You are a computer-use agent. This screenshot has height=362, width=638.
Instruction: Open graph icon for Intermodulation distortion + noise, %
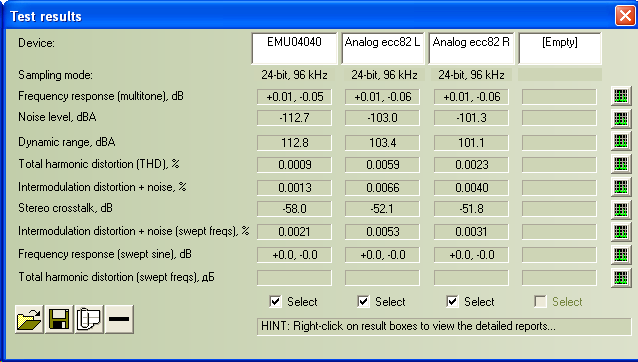click(x=621, y=187)
